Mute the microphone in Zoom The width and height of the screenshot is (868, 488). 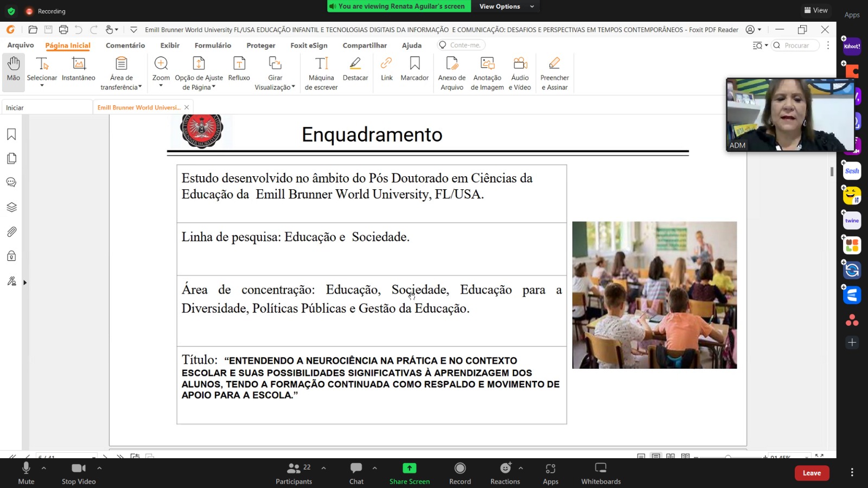[26, 473]
